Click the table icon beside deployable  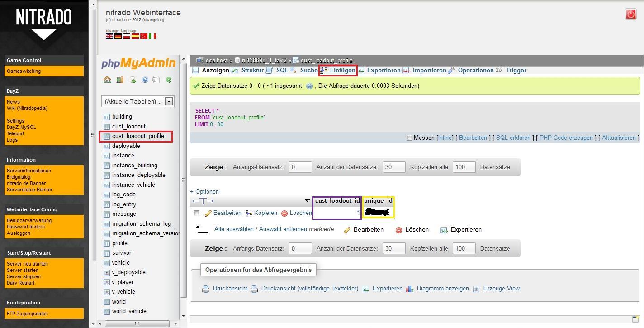tap(107, 146)
